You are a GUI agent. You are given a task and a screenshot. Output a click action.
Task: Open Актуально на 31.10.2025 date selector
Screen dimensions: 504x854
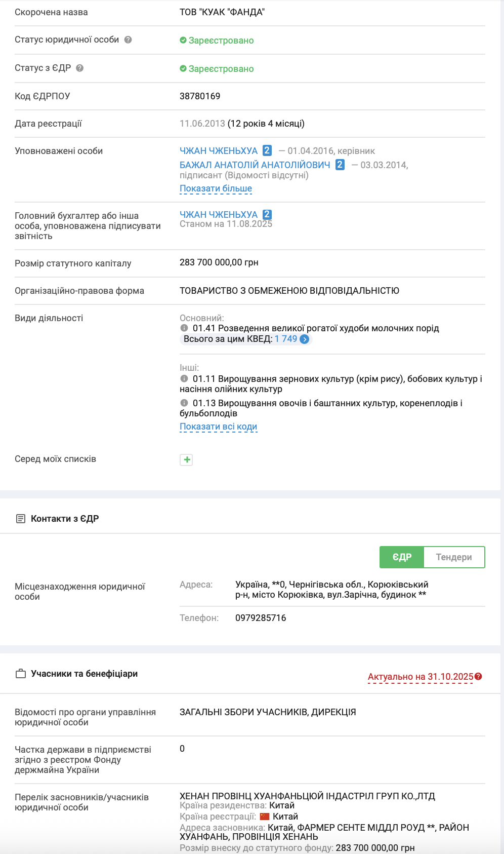tap(420, 677)
